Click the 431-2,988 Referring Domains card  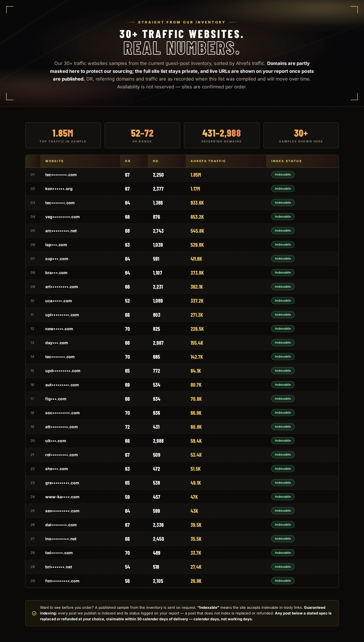(x=221, y=135)
